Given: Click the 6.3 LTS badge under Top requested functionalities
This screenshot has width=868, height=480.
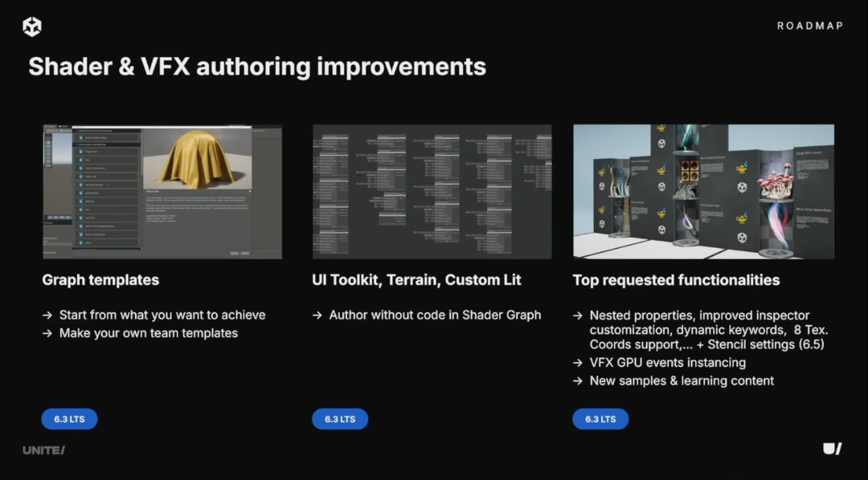Looking at the screenshot, I should 600,419.
